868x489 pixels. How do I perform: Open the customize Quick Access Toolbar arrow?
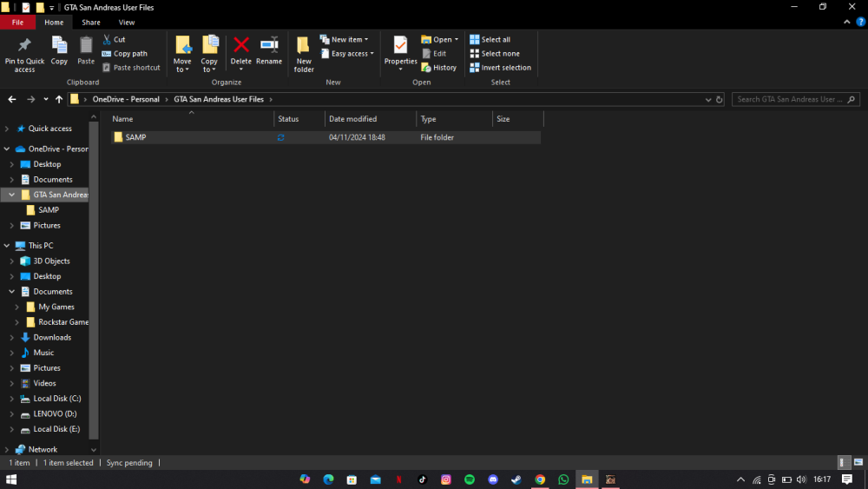click(51, 8)
